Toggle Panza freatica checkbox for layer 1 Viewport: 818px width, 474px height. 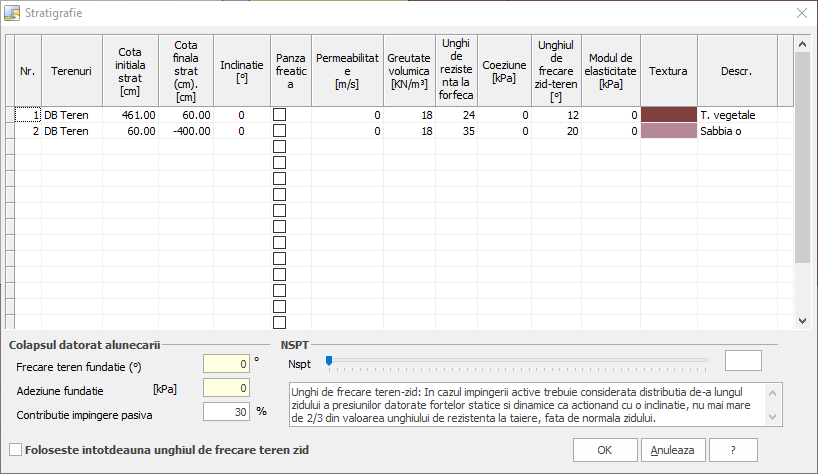click(x=280, y=115)
